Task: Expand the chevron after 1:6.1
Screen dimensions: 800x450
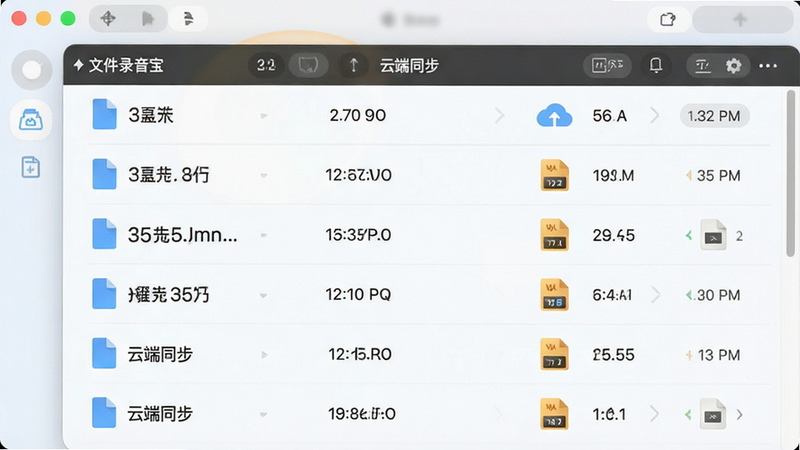Action: click(x=654, y=414)
